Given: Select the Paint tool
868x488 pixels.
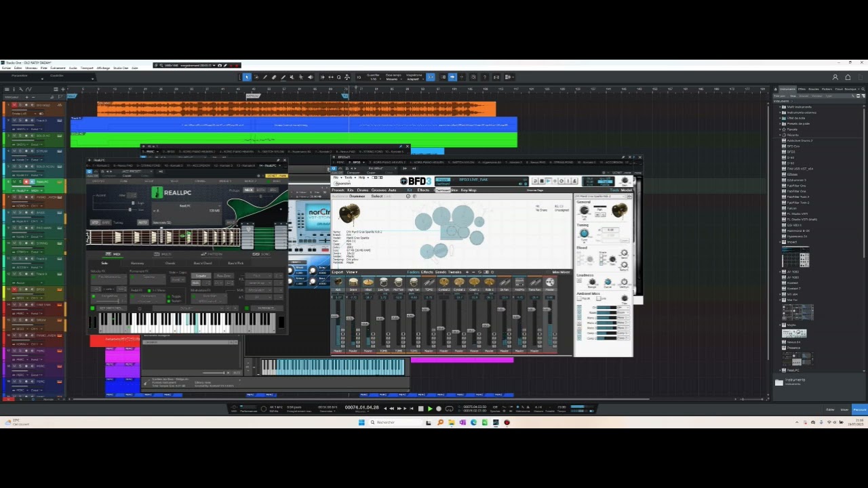Looking at the screenshot, I should coord(283,77).
